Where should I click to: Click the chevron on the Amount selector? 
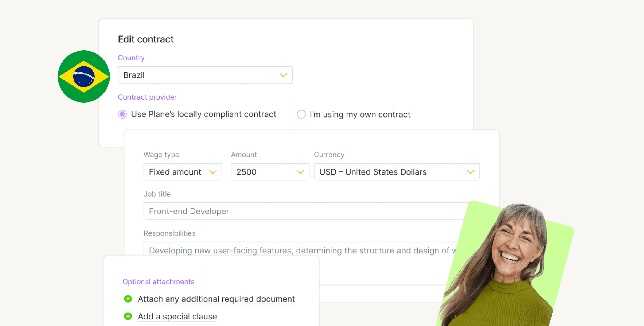pyautogui.click(x=300, y=172)
